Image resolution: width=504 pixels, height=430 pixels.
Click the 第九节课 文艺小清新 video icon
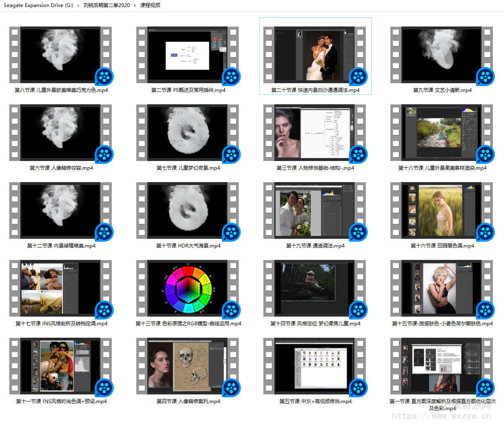coord(442,55)
